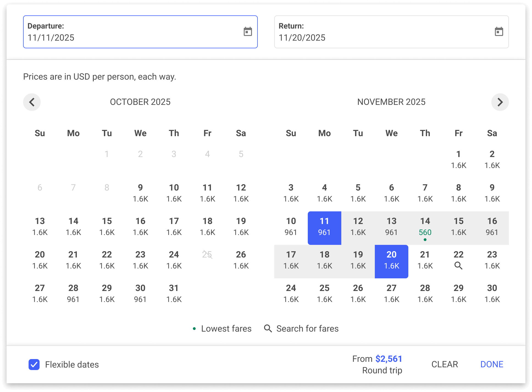Toggle the Flexible dates checkbox
This screenshot has height=392, width=532.
(34, 365)
